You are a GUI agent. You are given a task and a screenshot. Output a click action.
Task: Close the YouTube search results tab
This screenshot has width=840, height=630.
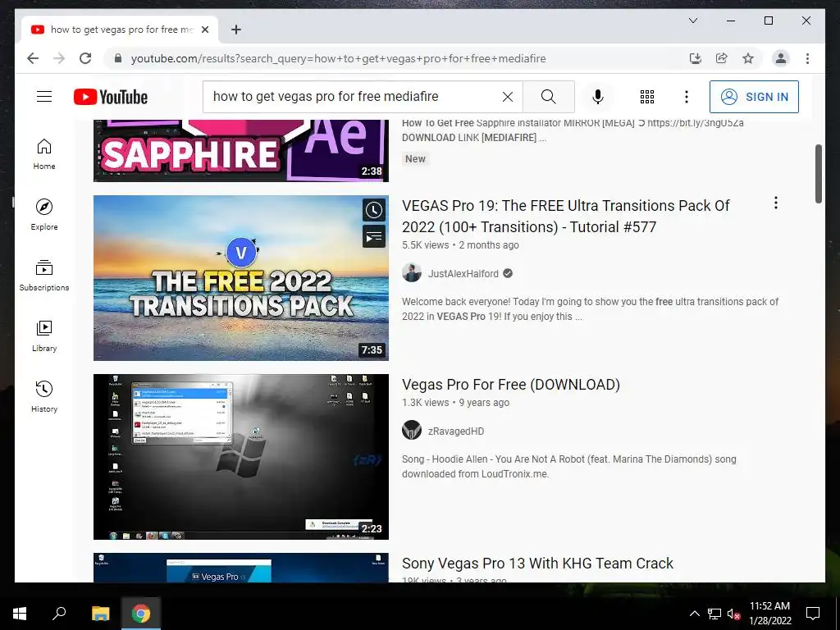coord(205,30)
